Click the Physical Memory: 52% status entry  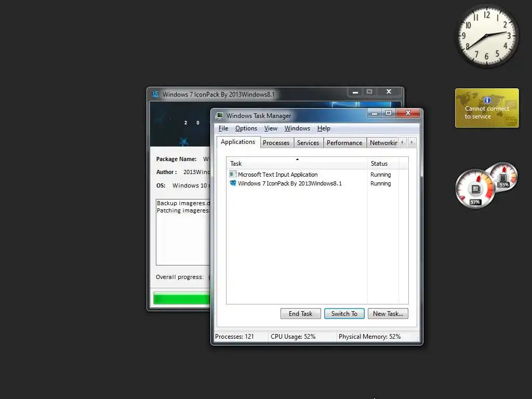pyautogui.click(x=369, y=337)
